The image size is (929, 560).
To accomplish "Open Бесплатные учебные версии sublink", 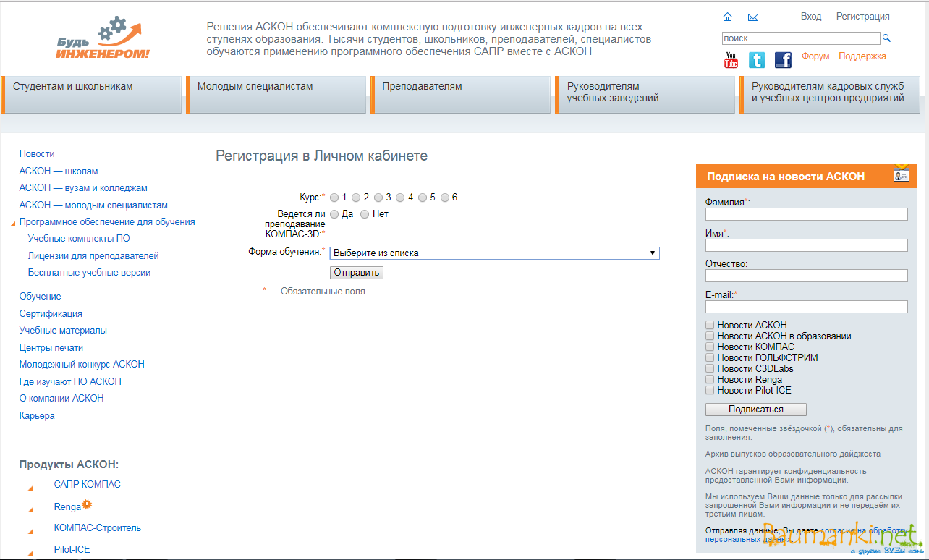I will (89, 273).
